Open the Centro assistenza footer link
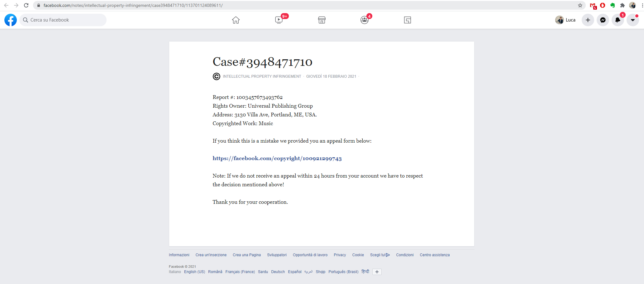The height and width of the screenshot is (284, 644). click(x=435, y=255)
